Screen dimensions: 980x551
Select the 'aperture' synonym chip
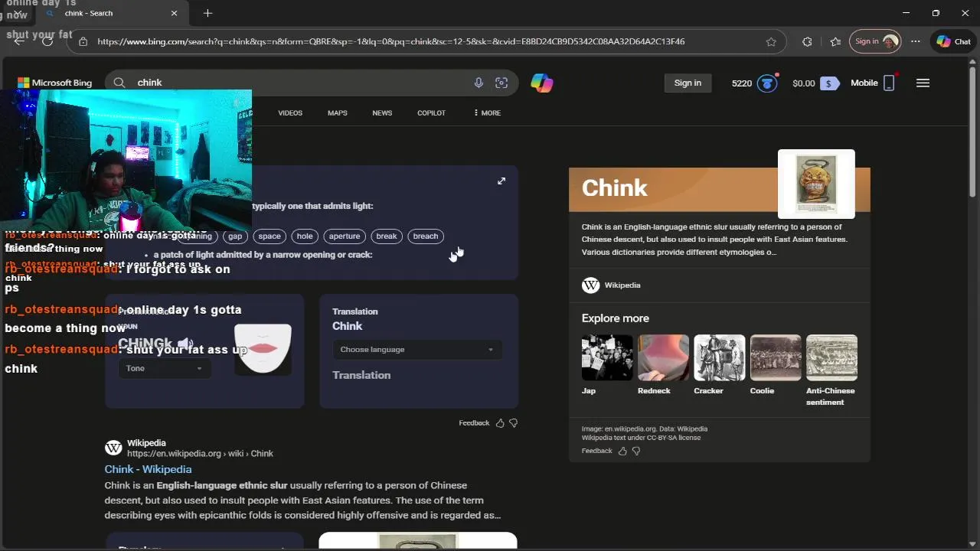coord(345,236)
